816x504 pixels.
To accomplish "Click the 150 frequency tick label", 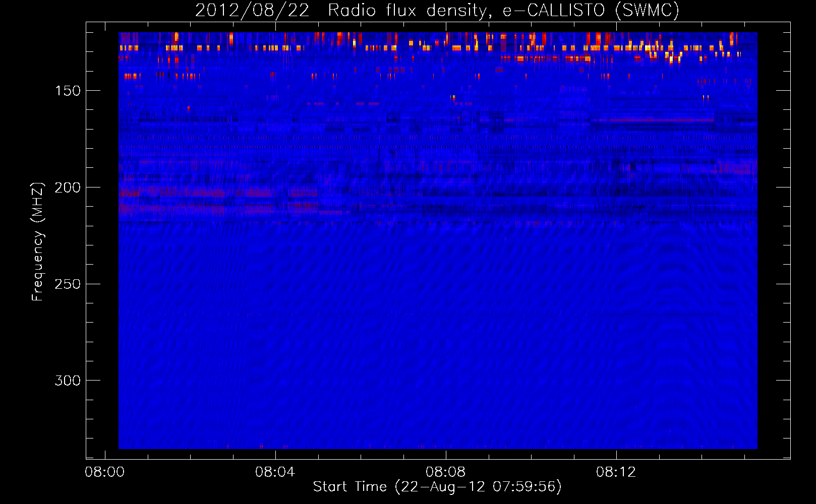I will [68, 91].
